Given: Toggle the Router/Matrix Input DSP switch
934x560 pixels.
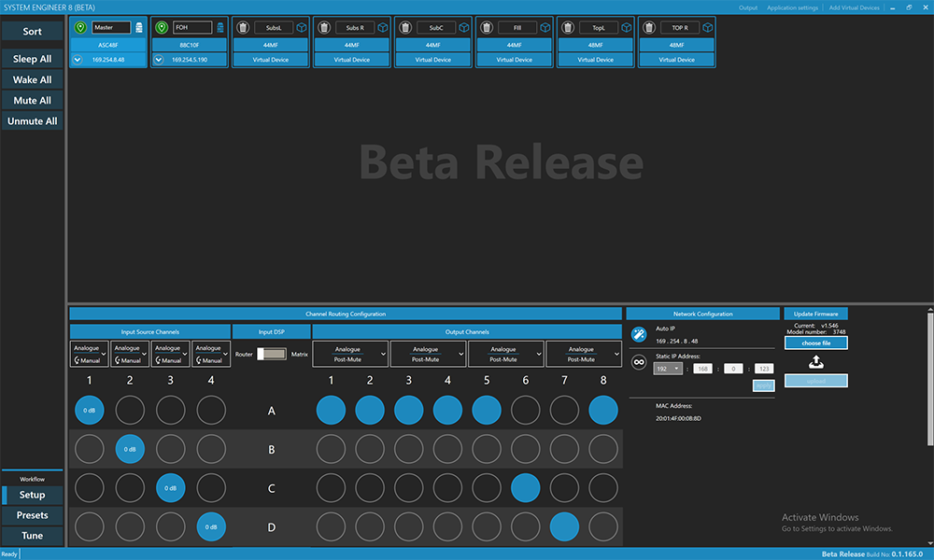Looking at the screenshot, I should tap(272, 354).
